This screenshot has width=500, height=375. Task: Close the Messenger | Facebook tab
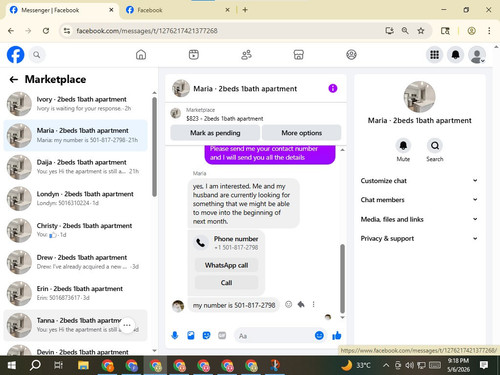(111, 10)
